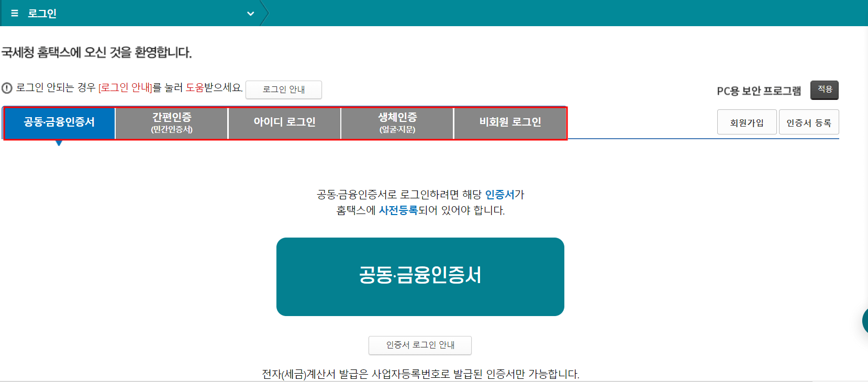This screenshot has width=868, height=382.
Task: Expand the 로그인 breadcrumb dropdown chevron
Action: [x=250, y=14]
